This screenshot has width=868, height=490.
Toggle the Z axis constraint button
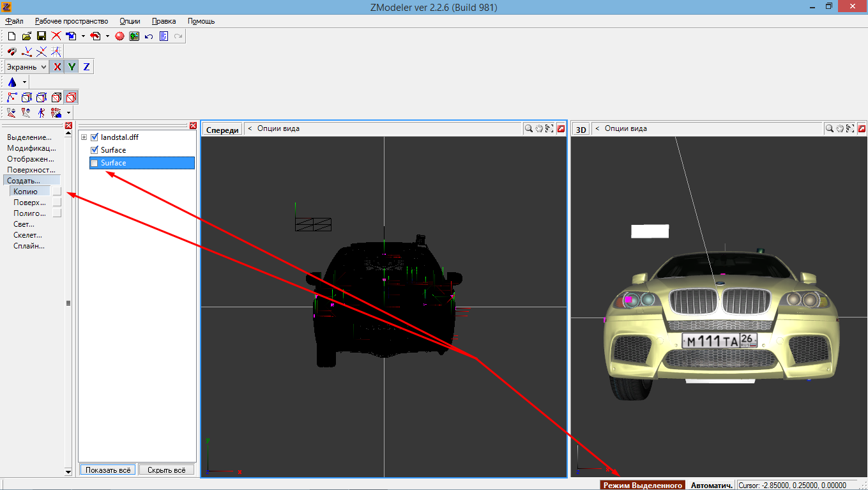[86, 66]
